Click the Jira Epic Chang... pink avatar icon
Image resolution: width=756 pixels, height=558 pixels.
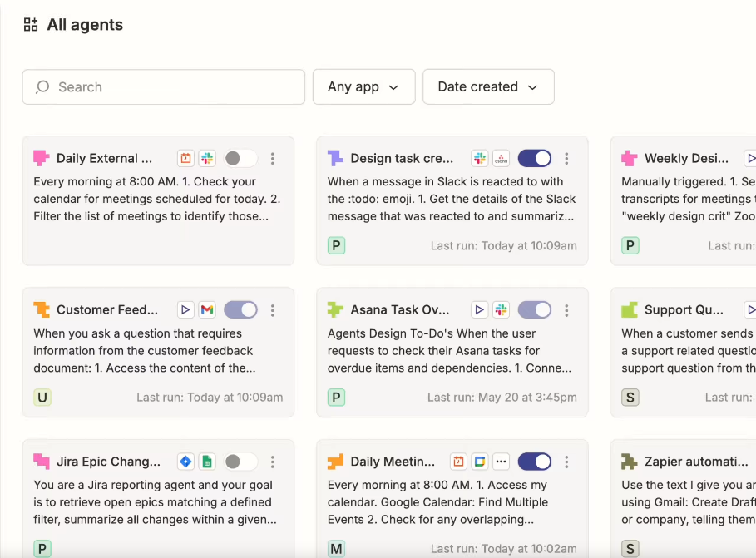pos(42,462)
